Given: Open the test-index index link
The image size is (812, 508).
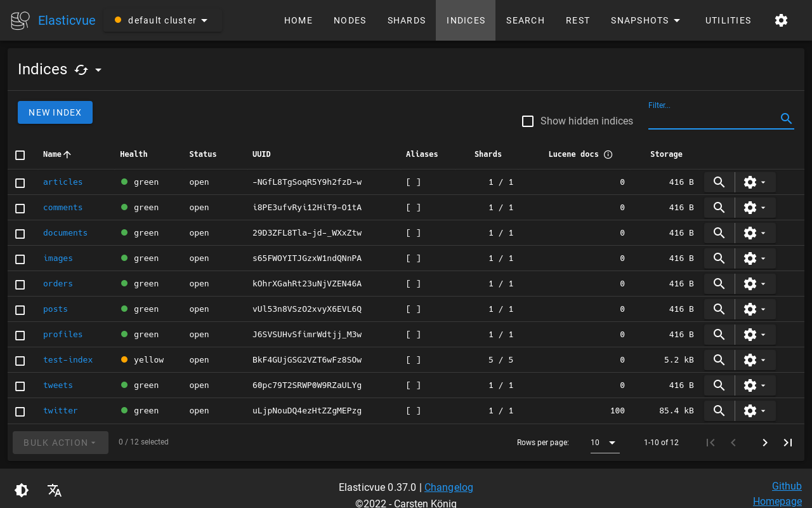Looking at the screenshot, I should click(x=68, y=360).
